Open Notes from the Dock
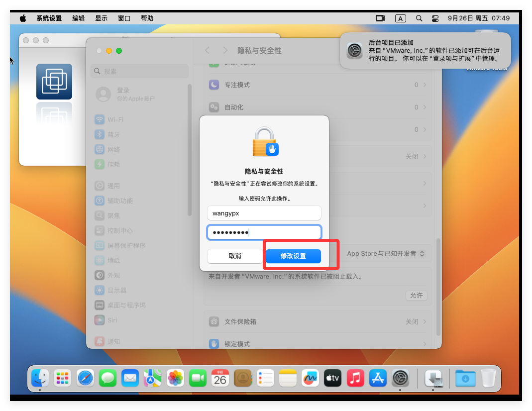The width and height of the screenshot is (532, 411). point(288,378)
